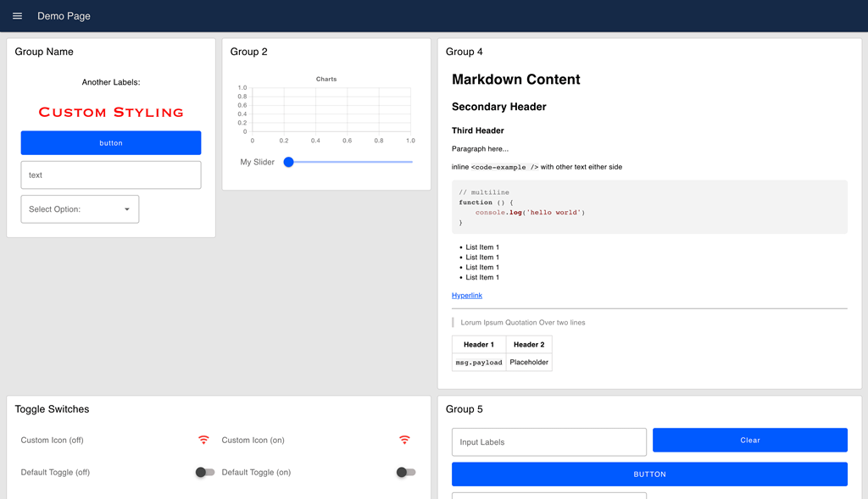Open the hamburger navigation menu

17,15
